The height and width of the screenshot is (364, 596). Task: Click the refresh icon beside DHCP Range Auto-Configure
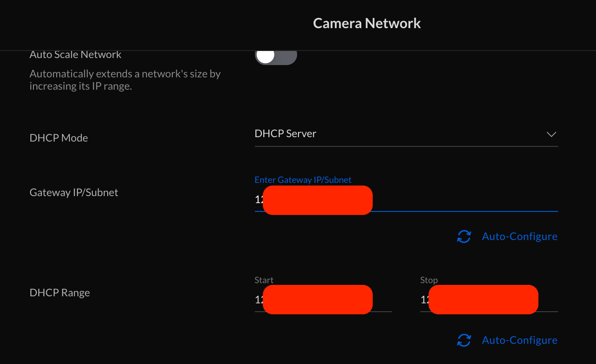pyautogui.click(x=464, y=340)
